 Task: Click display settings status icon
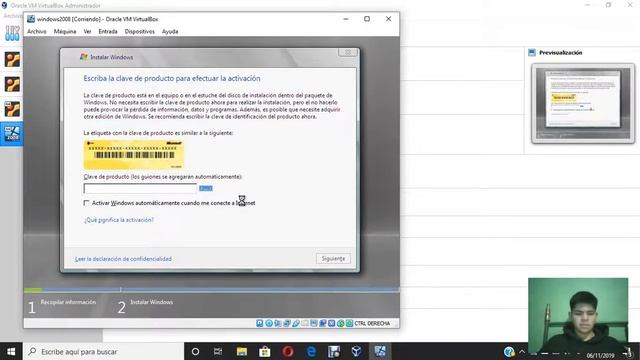coord(314,323)
